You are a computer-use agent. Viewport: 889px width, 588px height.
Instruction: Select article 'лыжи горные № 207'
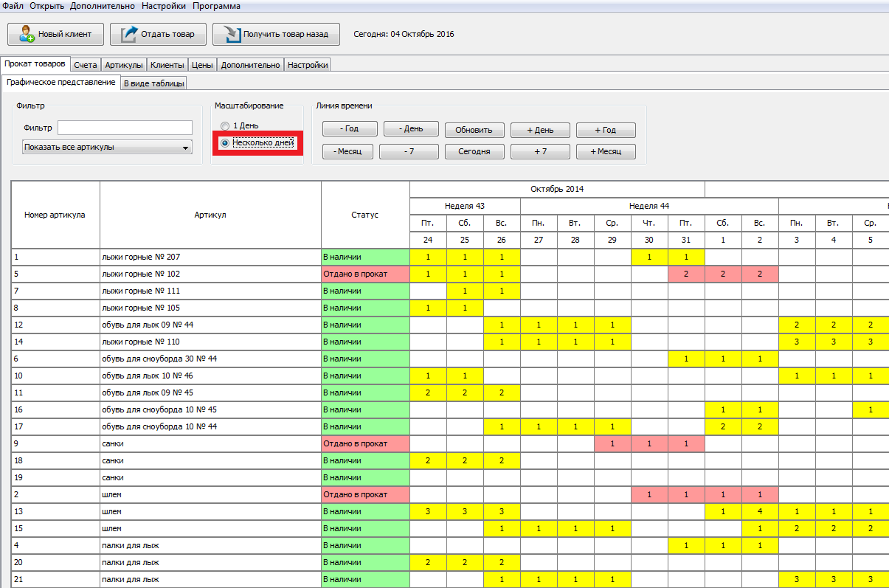point(210,257)
